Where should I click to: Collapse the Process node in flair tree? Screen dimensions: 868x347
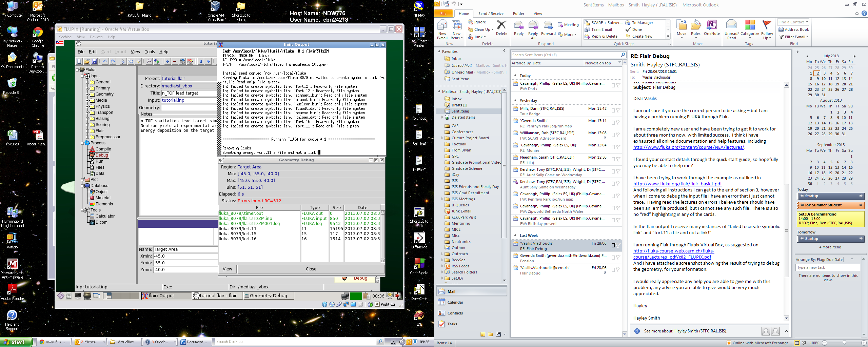click(82, 143)
